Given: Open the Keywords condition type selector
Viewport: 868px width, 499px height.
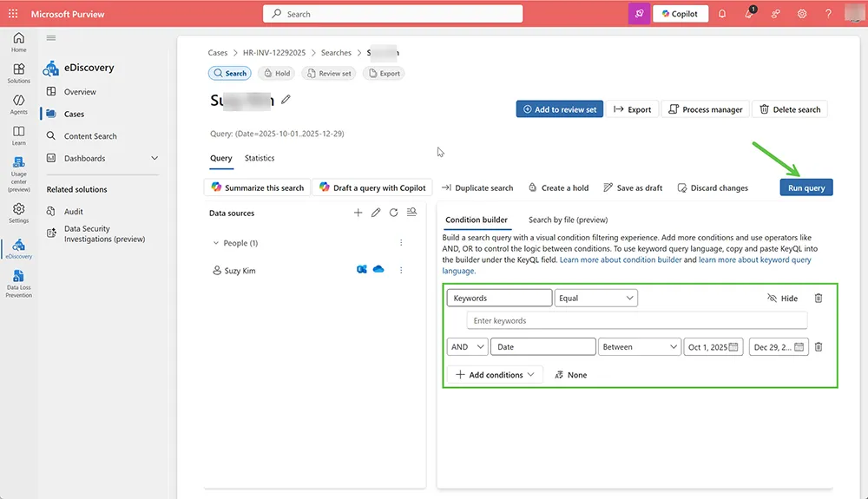Looking at the screenshot, I should (499, 299).
